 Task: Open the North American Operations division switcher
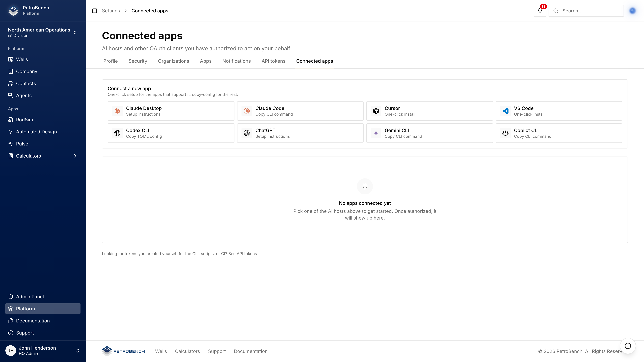click(43, 33)
